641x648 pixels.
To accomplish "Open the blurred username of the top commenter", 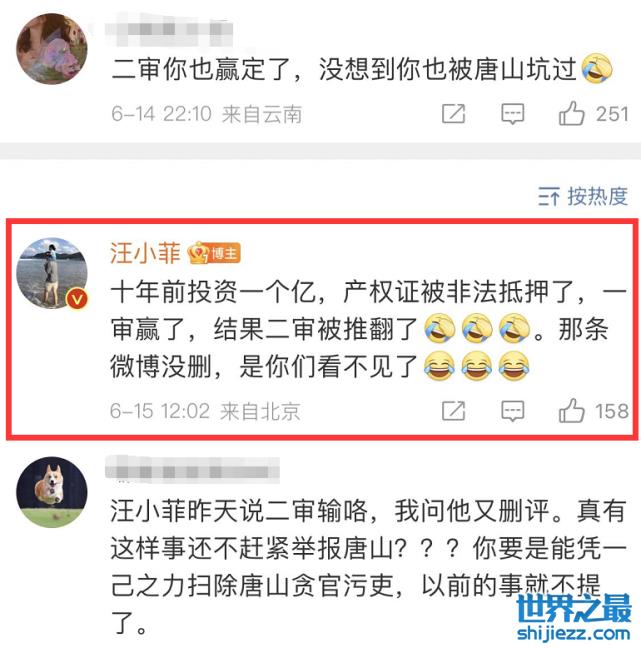I will [x=169, y=30].
